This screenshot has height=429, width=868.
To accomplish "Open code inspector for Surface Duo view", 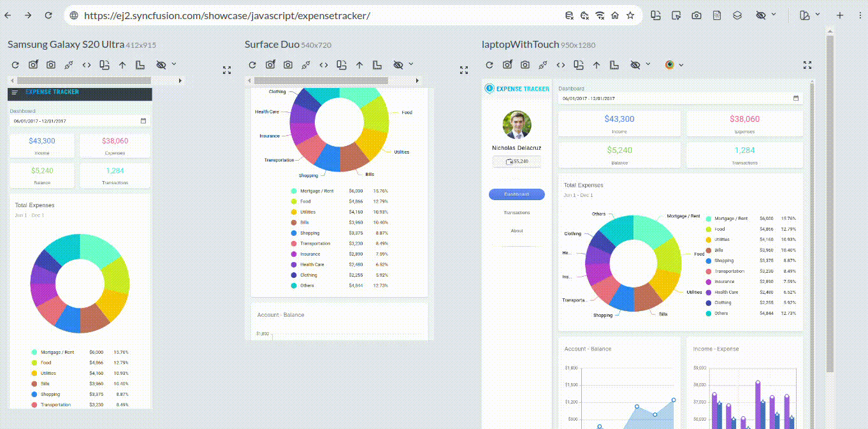I will 324,65.
